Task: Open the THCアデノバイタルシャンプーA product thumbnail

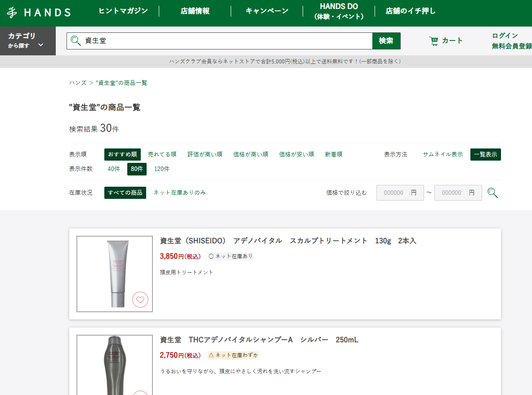Action: 115,365
